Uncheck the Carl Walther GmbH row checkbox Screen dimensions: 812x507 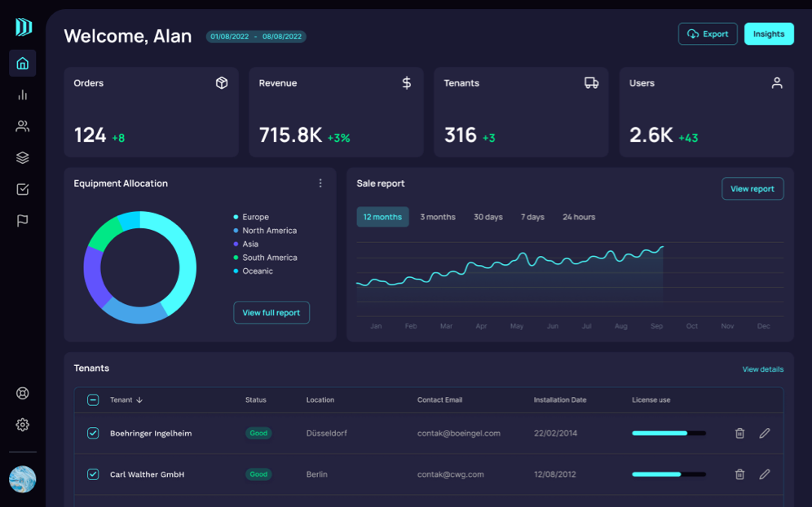[x=93, y=474]
